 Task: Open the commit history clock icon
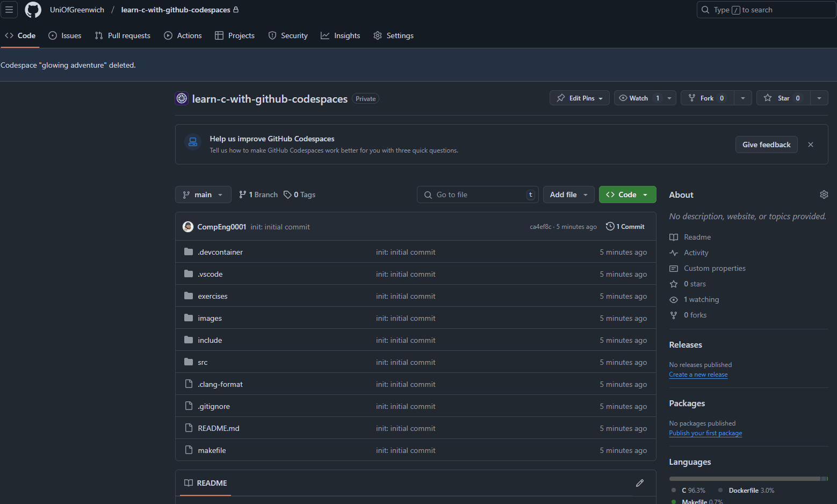point(610,227)
